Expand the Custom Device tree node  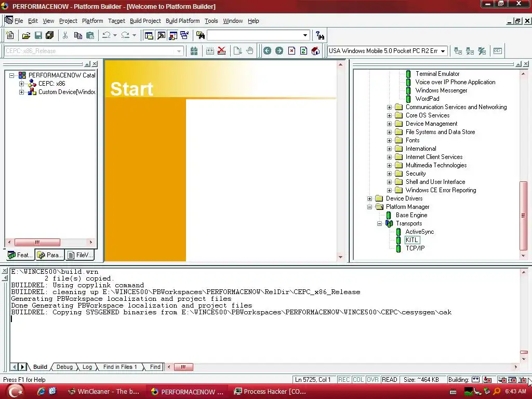(21, 92)
